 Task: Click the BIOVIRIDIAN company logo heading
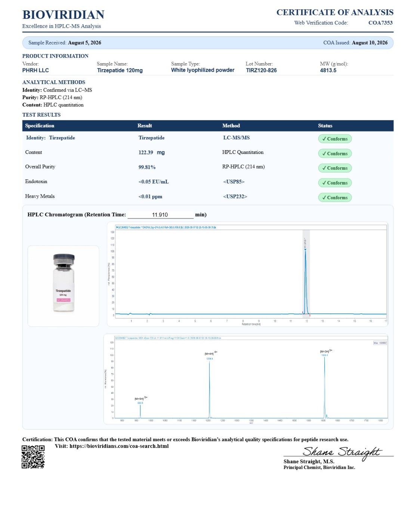63,15
